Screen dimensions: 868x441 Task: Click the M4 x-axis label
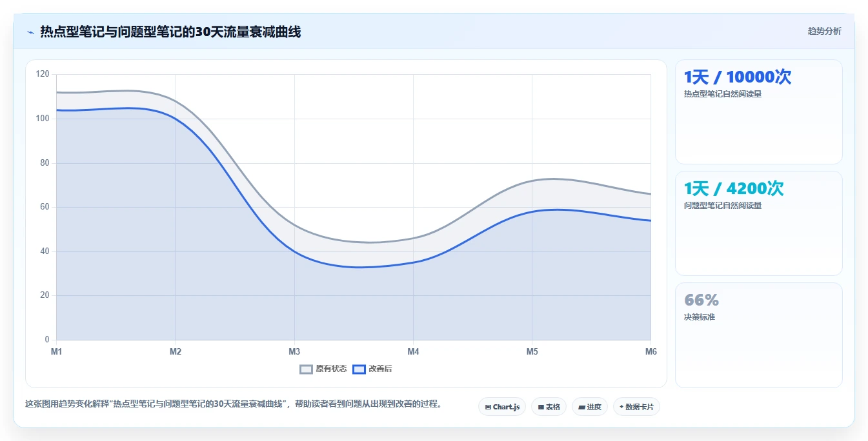point(413,351)
